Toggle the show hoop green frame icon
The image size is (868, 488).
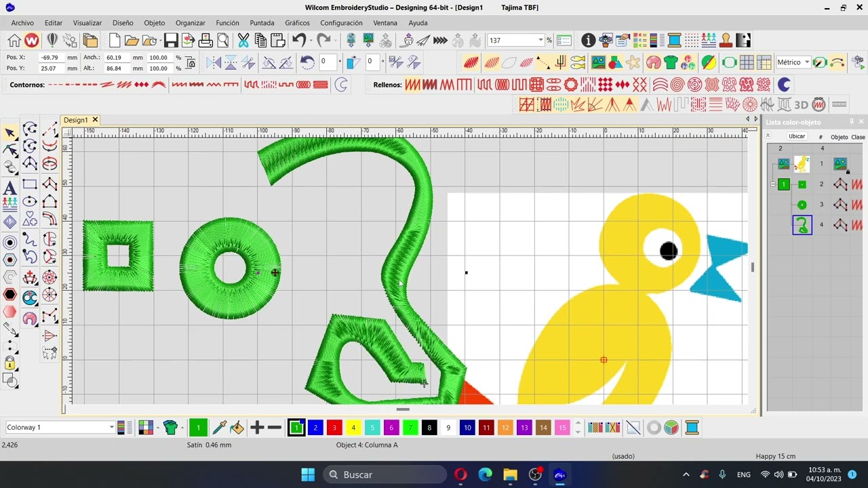730,63
